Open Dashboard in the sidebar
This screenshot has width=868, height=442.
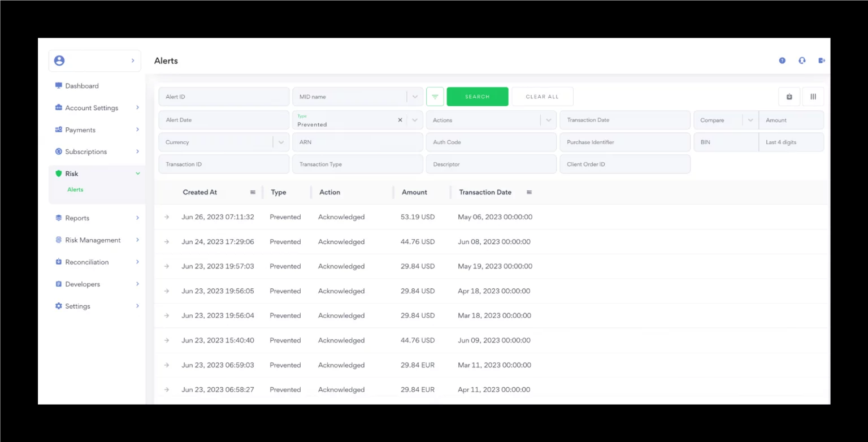[82, 86]
